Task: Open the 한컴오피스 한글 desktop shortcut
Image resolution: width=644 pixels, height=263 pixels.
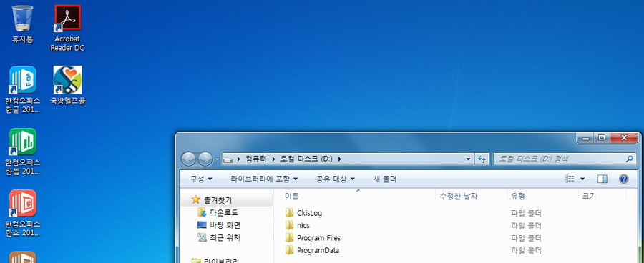Action: (23, 90)
